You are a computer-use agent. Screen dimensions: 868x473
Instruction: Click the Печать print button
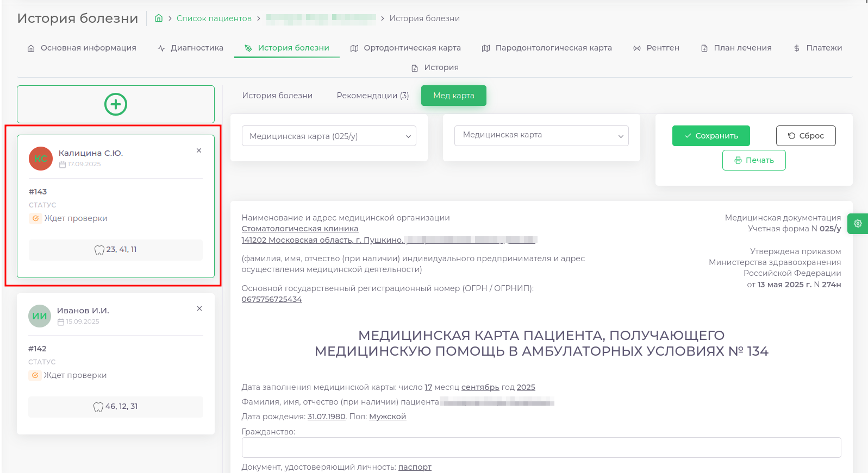pos(754,160)
